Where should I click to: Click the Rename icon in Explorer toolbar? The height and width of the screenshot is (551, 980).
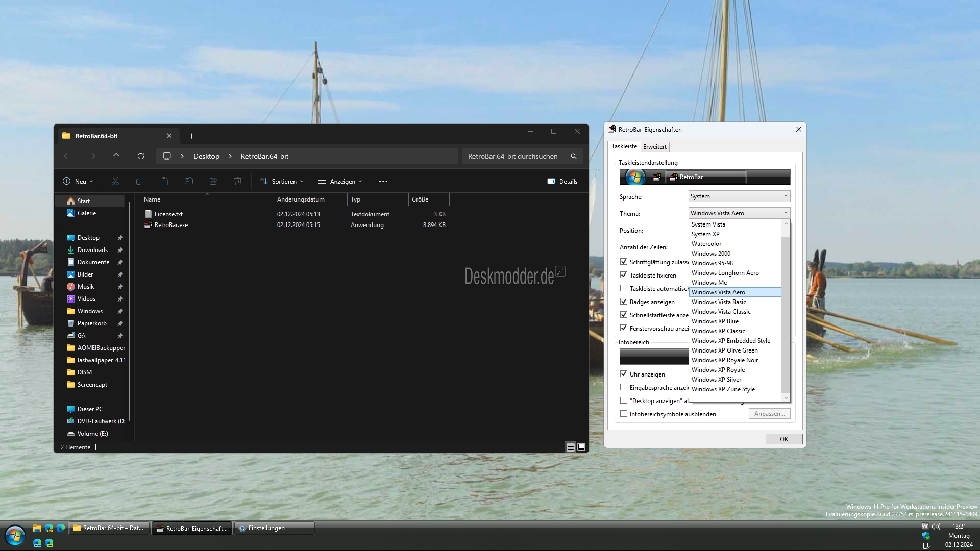coord(189,181)
